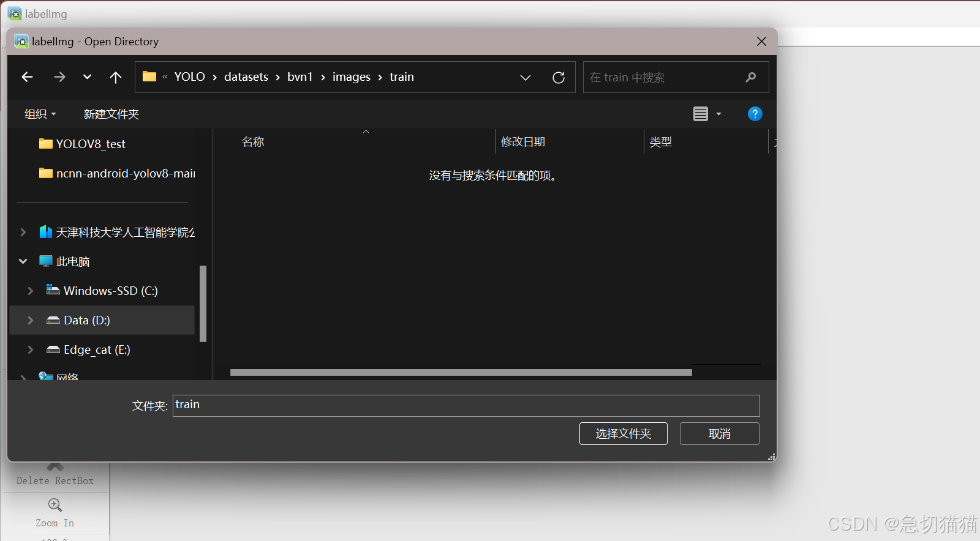This screenshot has height=541, width=980.
Task: Open the 组织 menu
Action: pyautogui.click(x=40, y=114)
